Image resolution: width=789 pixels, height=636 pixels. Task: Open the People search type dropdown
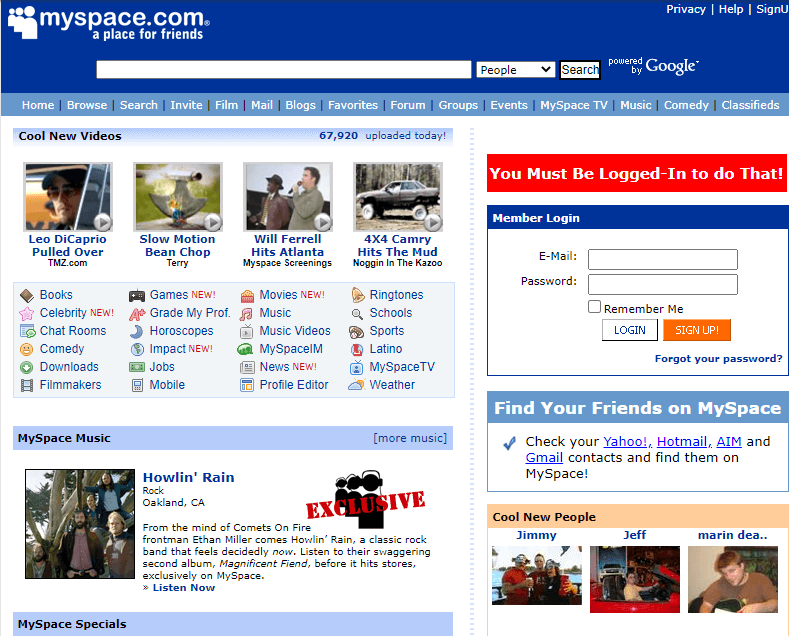(516, 69)
